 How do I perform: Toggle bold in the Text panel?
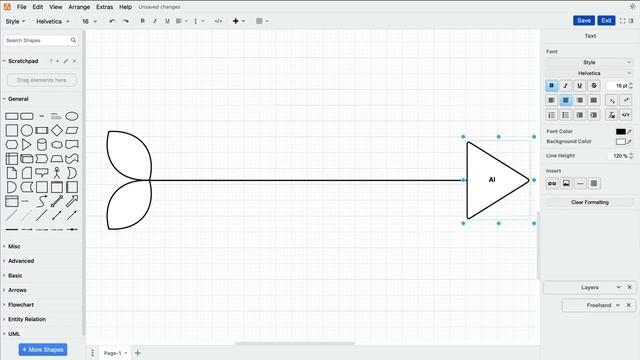551,86
